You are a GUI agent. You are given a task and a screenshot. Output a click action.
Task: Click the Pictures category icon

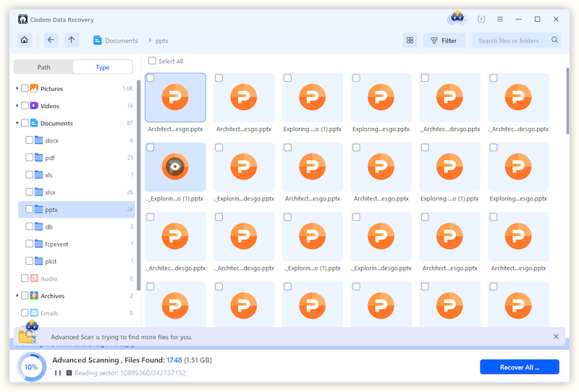pyautogui.click(x=34, y=88)
